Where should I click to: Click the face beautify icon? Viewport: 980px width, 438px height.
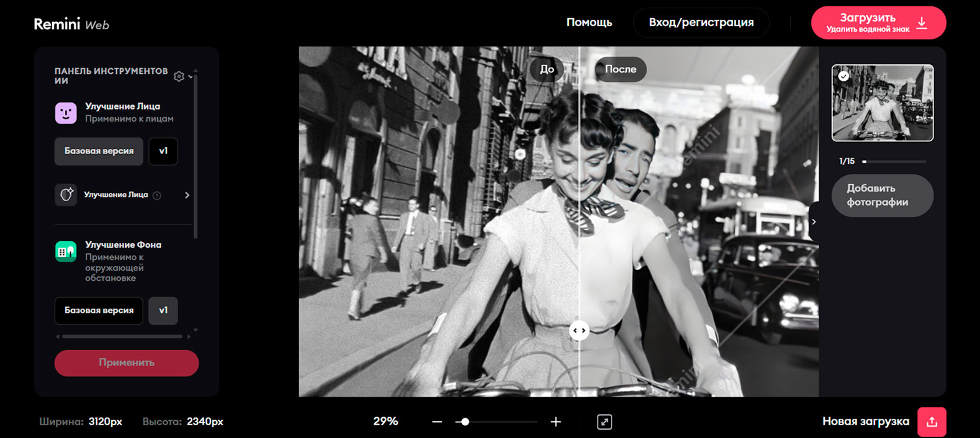coord(66,195)
